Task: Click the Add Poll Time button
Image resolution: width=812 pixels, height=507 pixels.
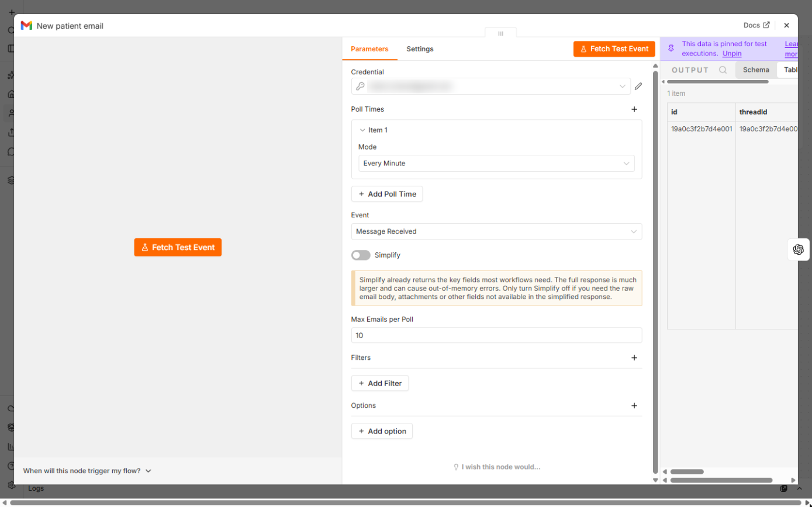Action: [x=387, y=194]
